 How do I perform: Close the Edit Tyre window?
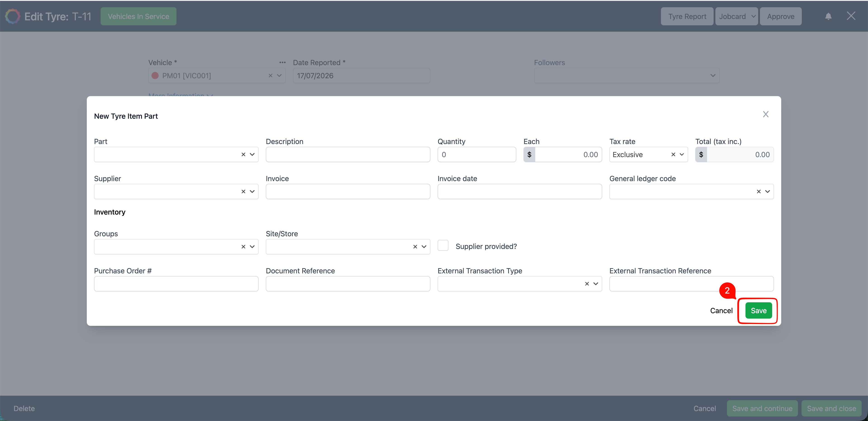(851, 16)
